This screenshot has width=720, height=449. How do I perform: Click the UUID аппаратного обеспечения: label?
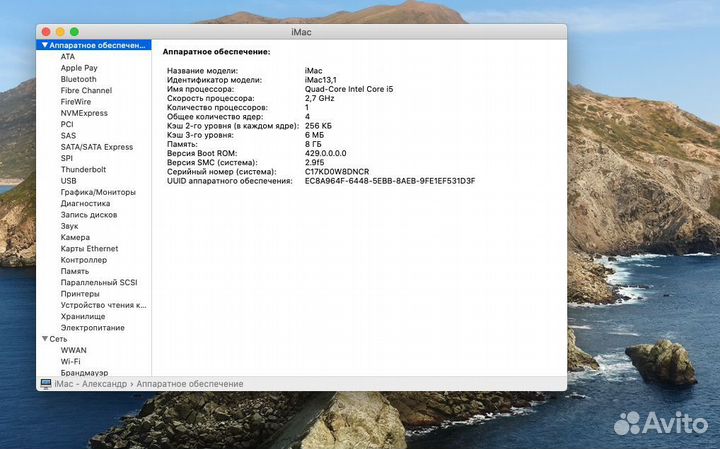pyautogui.click(x=230, y=181)
